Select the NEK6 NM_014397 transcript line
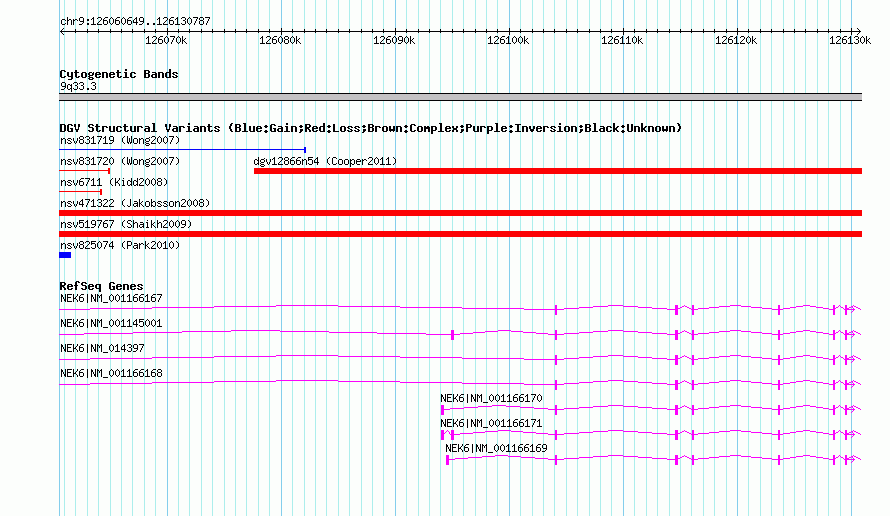Image resolution: width=890 pixels, height=516 pixels. pos(460,358)
